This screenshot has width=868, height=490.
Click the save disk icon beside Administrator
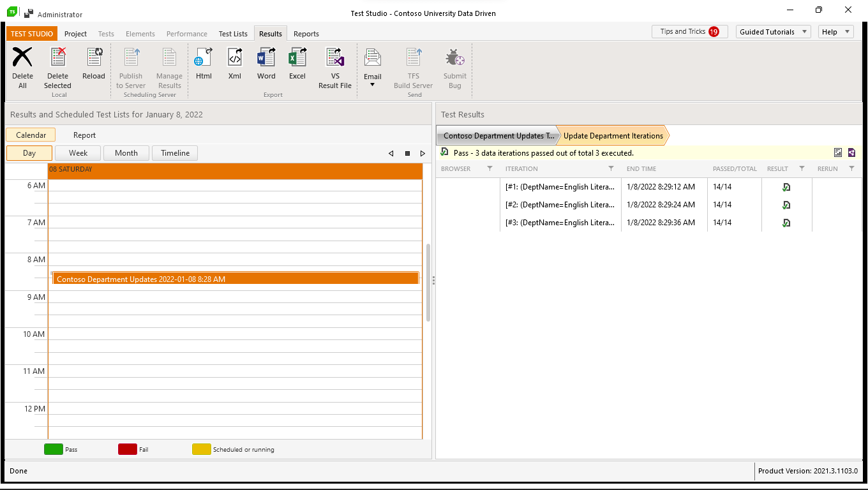29,12
